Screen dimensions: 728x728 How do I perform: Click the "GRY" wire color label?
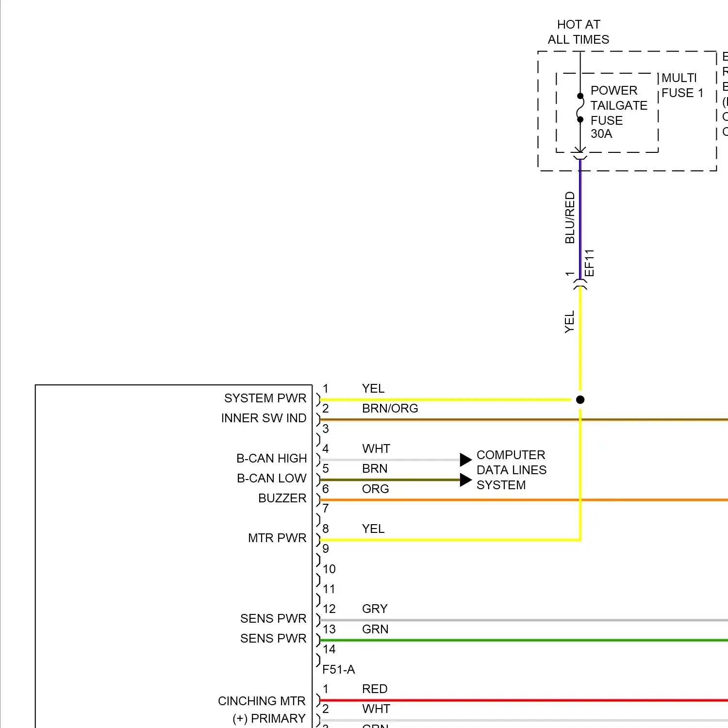point(375,609)
